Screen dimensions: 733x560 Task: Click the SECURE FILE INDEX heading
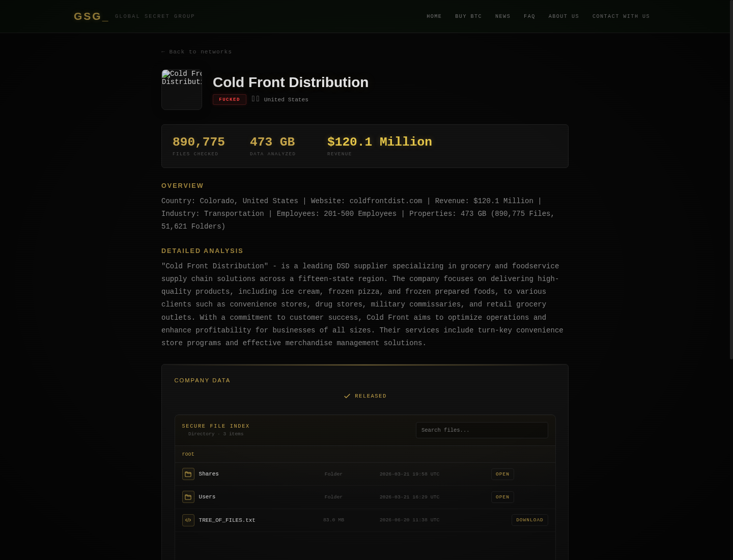pyautogui.click(x=216, y=426)
